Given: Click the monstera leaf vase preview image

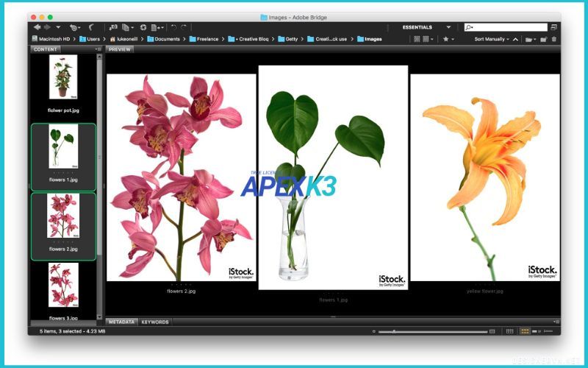Looking at the screenshot, I should pos(333,177).
